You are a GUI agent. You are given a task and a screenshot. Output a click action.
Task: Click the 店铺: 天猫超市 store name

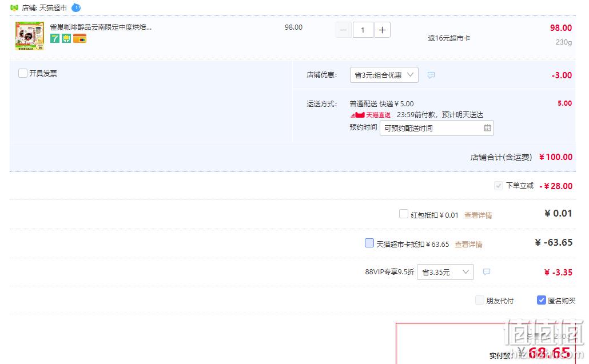(x=45, y=7)
